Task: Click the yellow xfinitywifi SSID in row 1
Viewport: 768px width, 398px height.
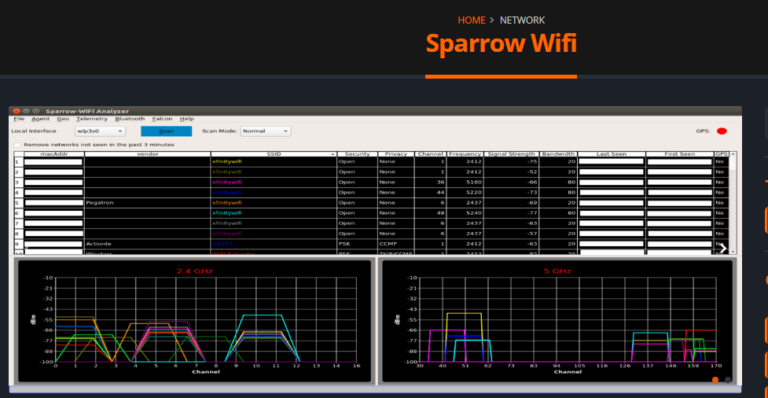Action: (x=227, y=162)
